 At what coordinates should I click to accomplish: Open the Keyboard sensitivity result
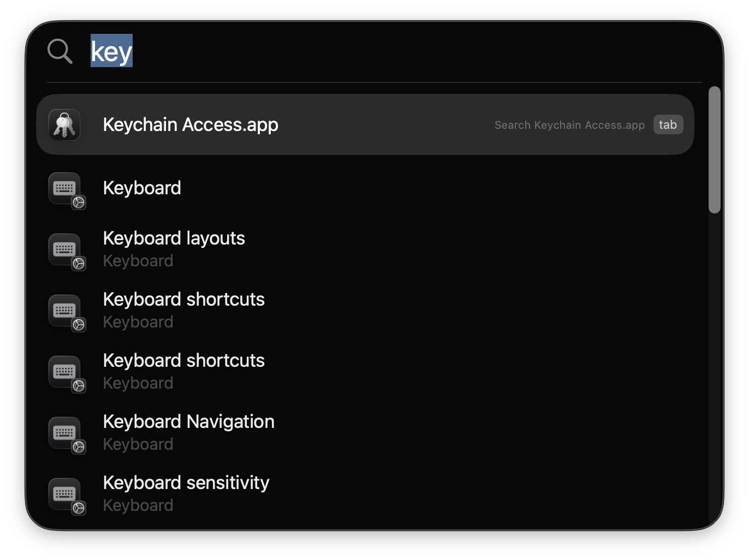(186, 482)
